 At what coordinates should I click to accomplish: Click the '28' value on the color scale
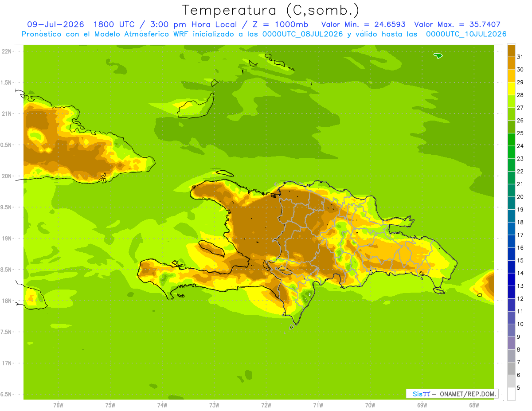tap(520, 95)
